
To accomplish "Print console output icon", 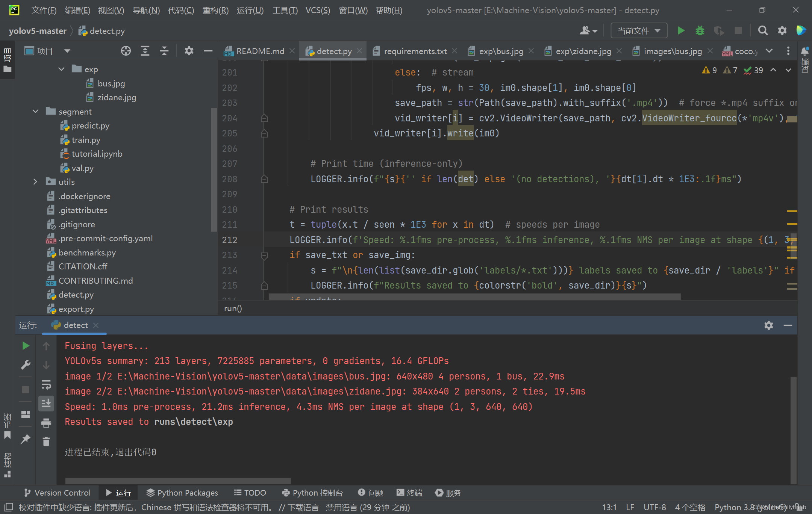I will (x=46, y=423).
